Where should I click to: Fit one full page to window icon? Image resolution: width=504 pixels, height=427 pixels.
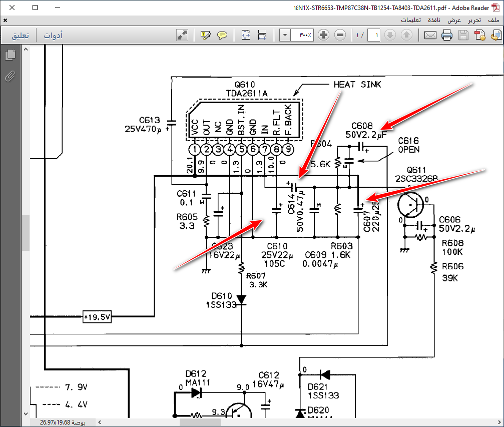246,35
